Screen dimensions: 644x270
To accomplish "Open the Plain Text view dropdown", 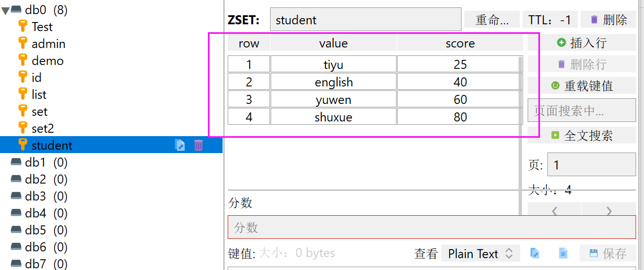I will 481,254.
